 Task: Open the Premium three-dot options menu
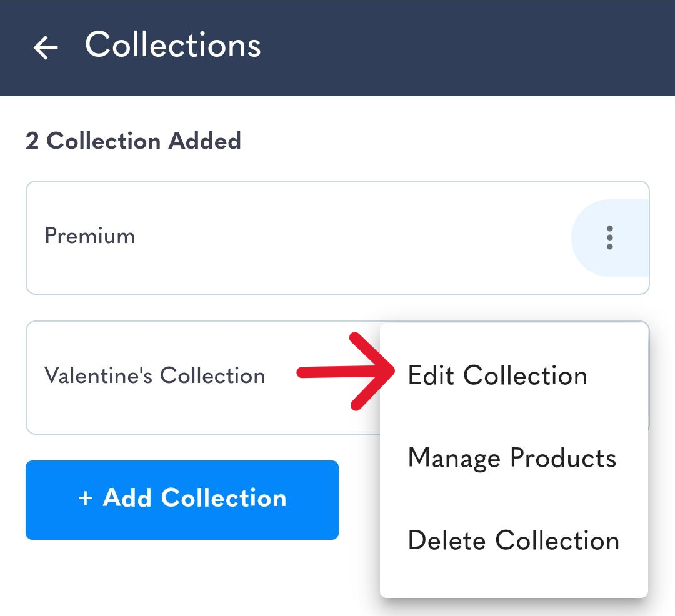click(609, 237)
